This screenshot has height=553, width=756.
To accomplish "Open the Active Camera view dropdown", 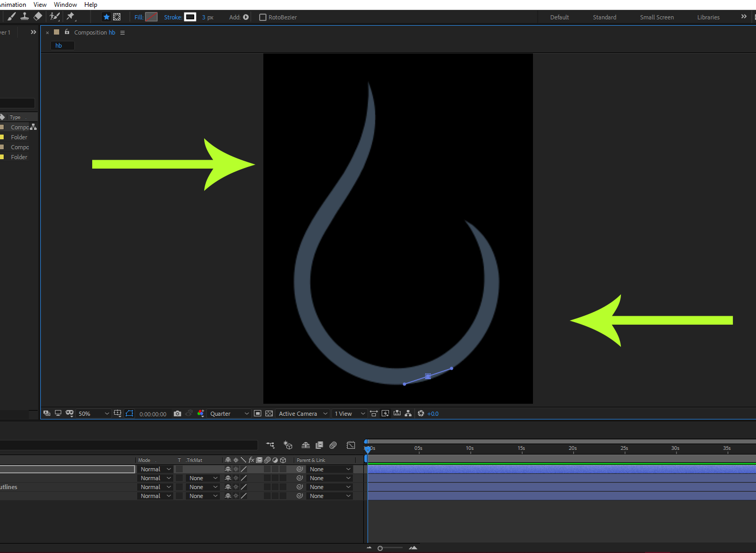I will 303,413.
